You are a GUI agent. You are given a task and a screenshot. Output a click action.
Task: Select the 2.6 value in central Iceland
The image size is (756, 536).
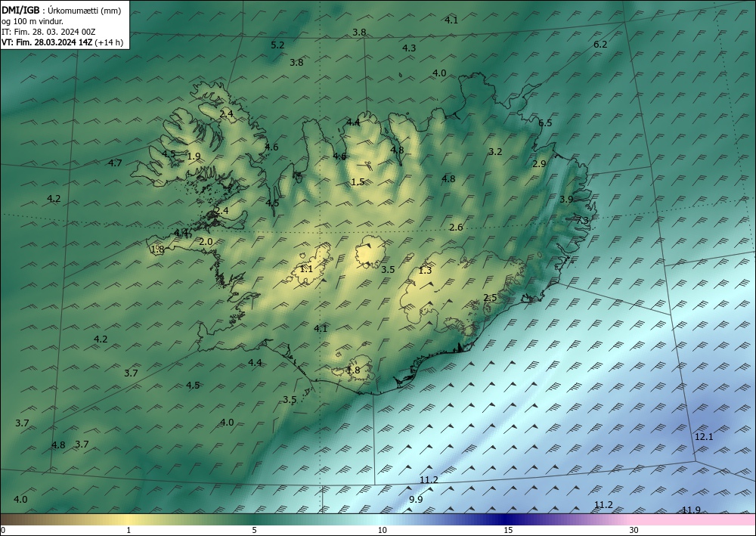coord(456,228)
